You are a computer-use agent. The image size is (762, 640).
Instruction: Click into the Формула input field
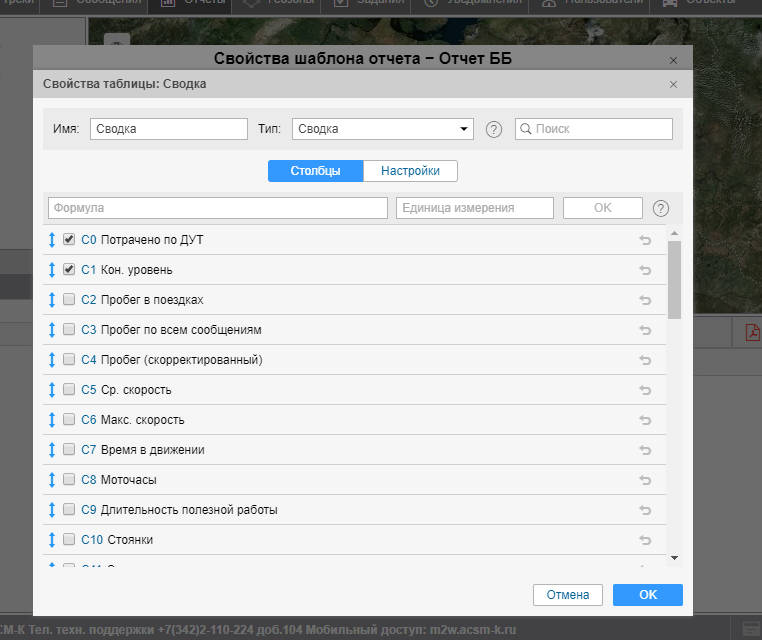point(217,208)
